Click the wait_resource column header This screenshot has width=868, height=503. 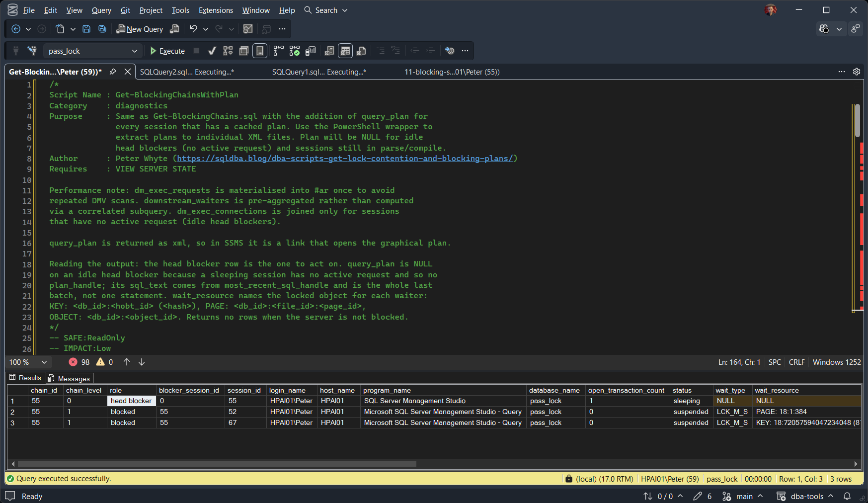[x=806, y=390]
